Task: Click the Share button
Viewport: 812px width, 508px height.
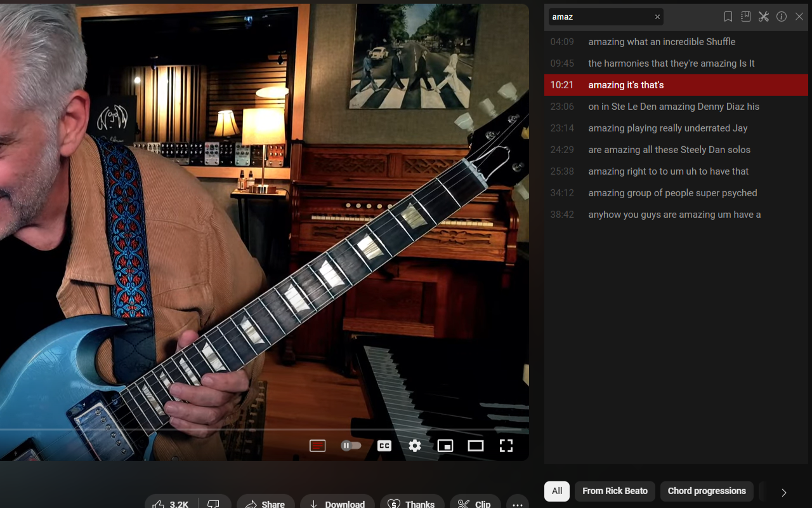Action: coord(265,504)
